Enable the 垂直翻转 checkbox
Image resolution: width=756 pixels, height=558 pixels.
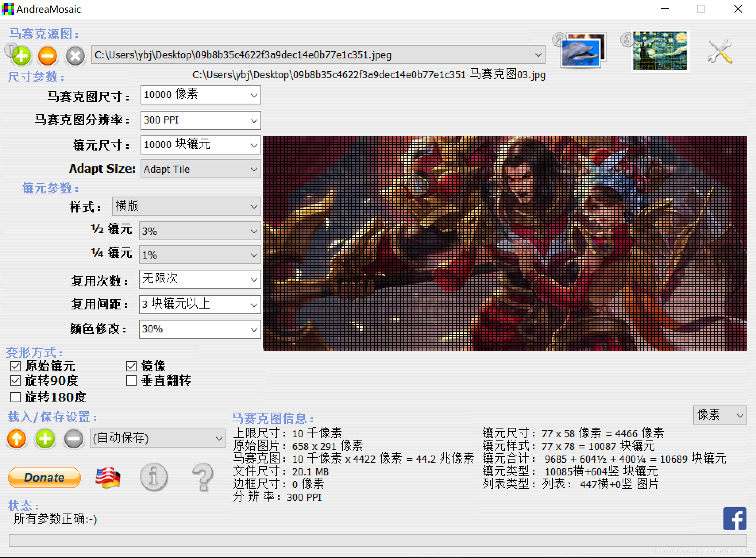point(131,380)
